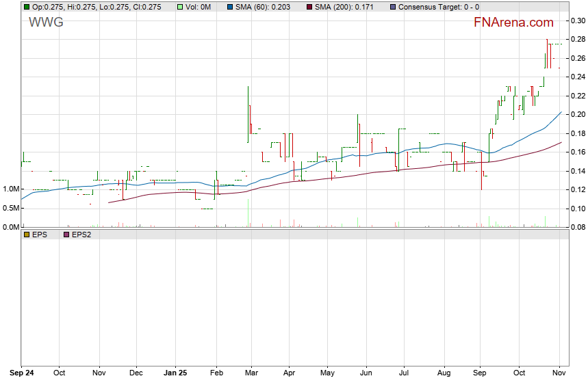Open the FNArena.com watermark link

click(513, 23)
